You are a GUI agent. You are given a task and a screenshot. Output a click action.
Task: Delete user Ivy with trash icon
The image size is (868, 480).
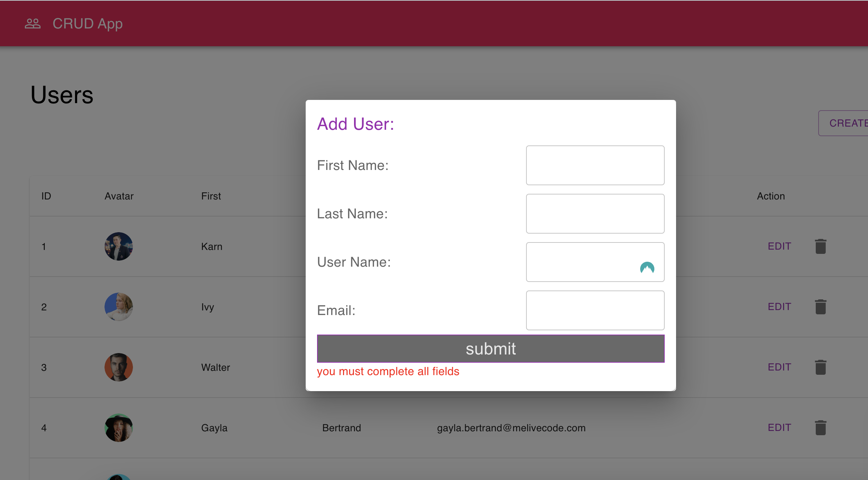tap(820, 307)
